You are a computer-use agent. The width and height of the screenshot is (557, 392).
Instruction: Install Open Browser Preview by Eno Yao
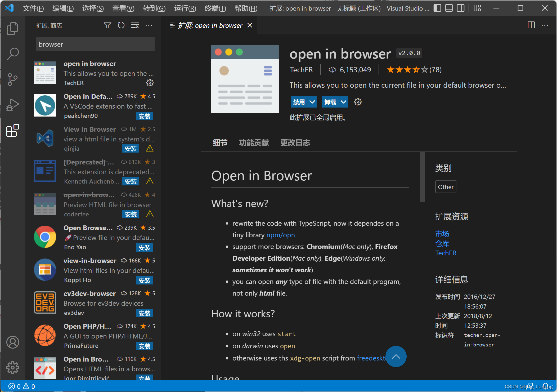click(x=145, y=248)
